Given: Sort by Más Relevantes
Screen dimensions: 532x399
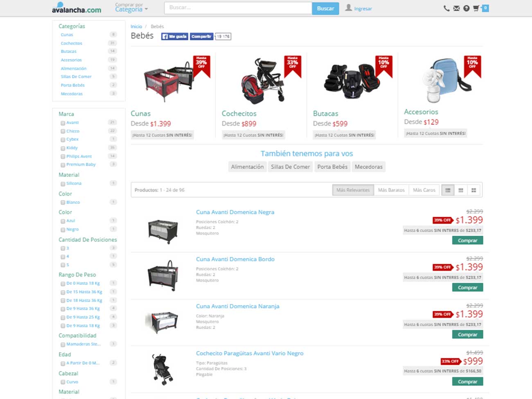Looking at the screenshot, I should [x=353, y=190].
